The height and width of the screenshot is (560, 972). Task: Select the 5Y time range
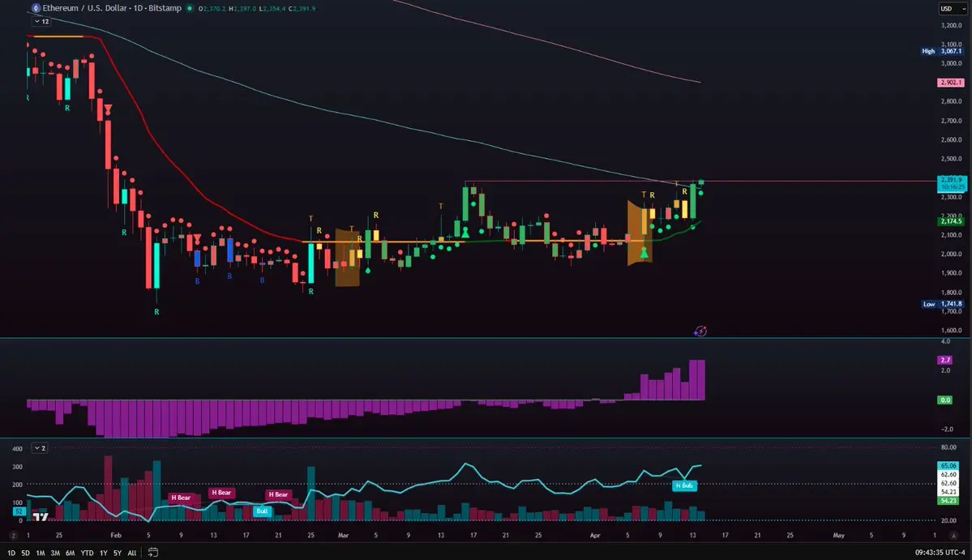tap(118, 553)
